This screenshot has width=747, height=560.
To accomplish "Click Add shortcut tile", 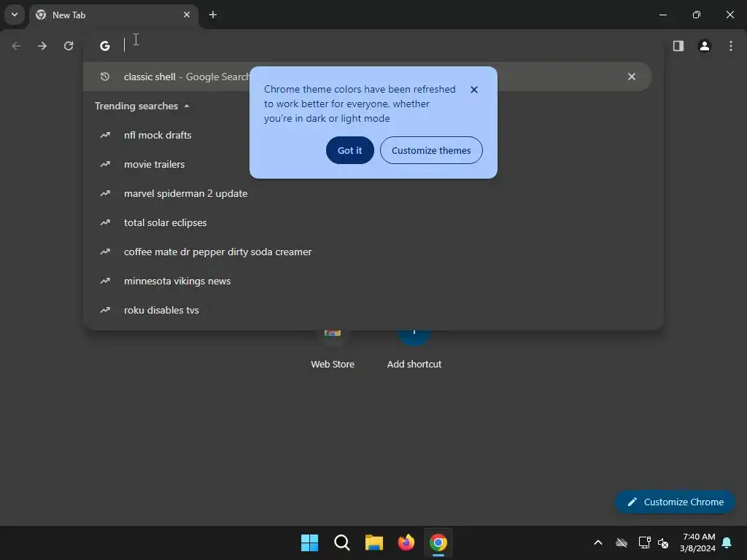I will (x=414, y=350).
